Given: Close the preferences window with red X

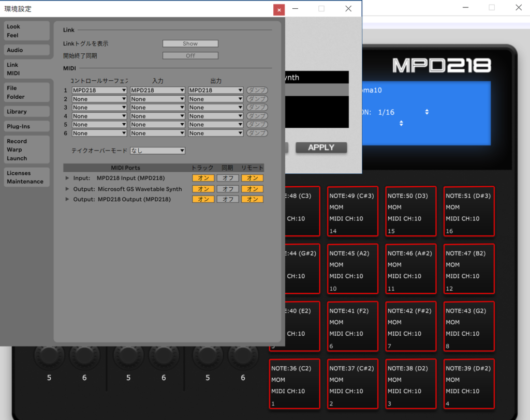Looking at the screenshot, I should coord(279,10).
